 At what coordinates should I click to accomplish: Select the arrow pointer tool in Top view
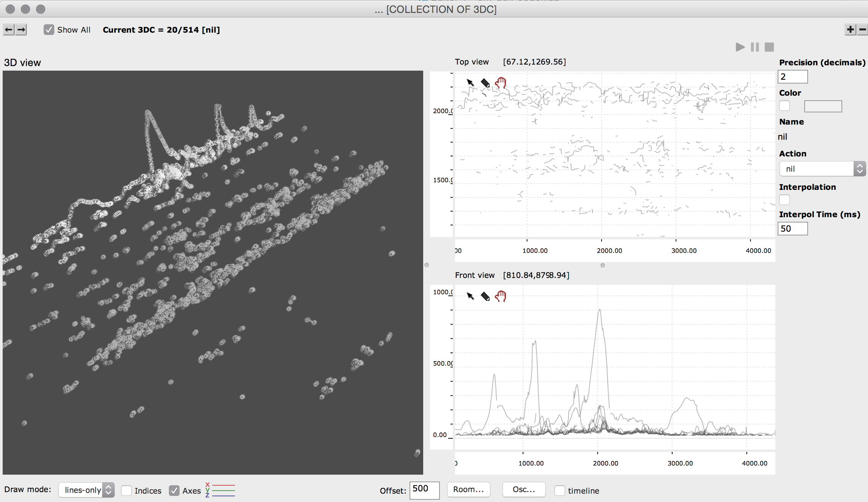(470, 82)
